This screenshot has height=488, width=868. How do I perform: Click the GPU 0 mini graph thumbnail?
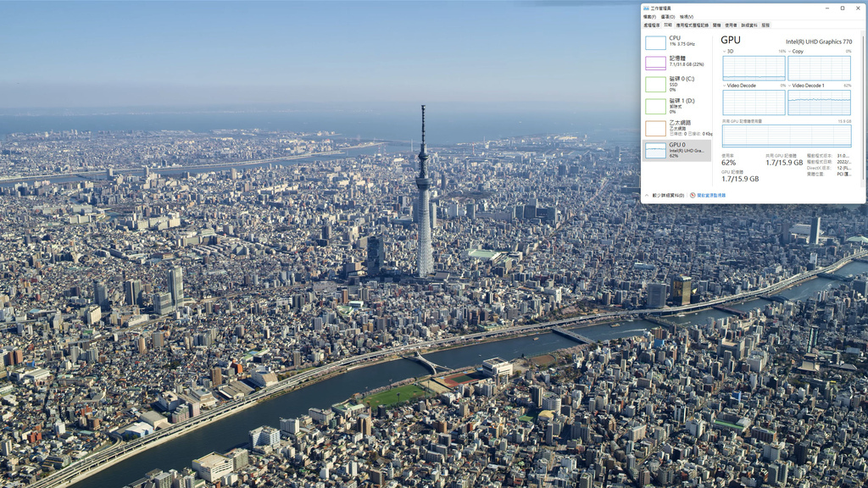click(655, 151)
